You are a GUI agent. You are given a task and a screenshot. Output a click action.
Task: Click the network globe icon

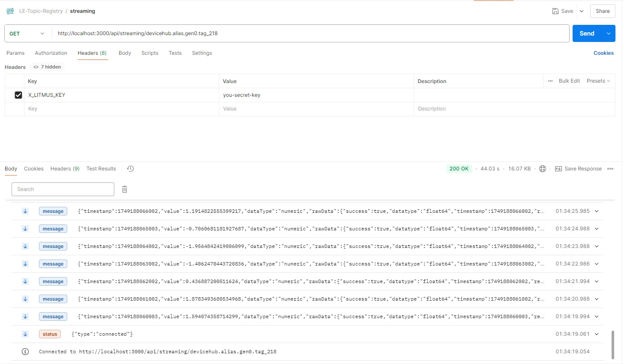(543, 169)
